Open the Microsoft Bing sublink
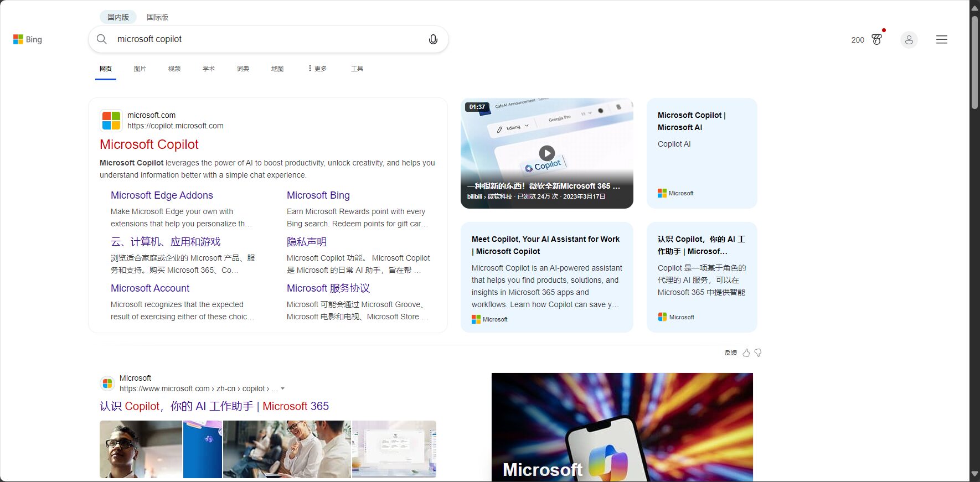The image size is (980, 482). 318,195
